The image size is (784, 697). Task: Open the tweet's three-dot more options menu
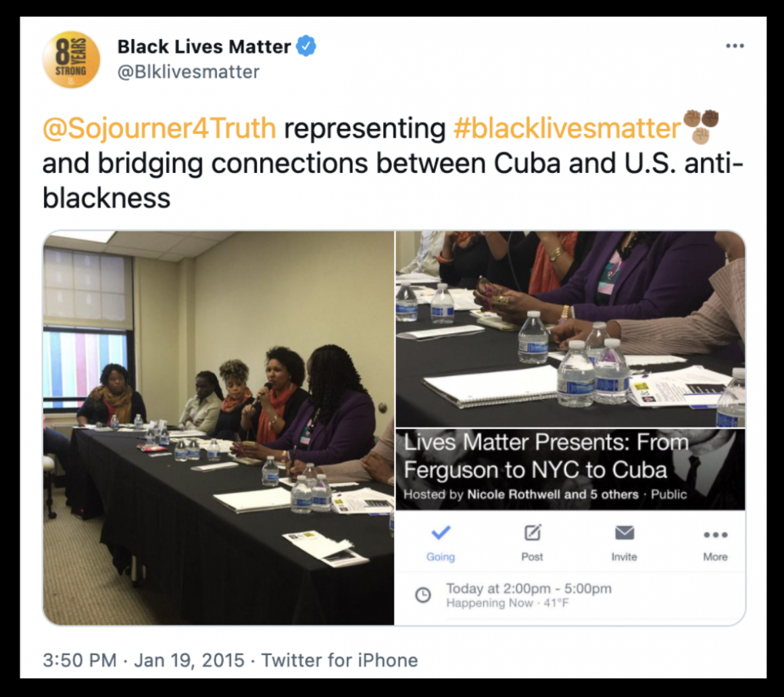point(735,46)
